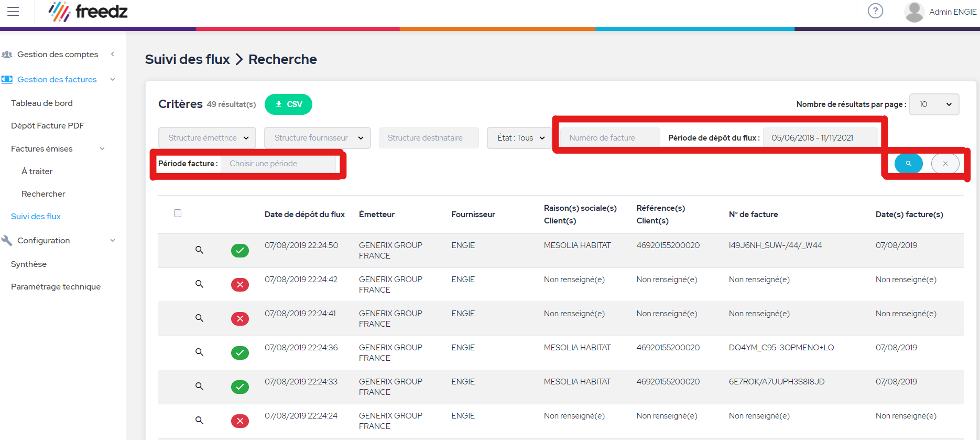Screen dimensions: 980x440
Task: Open the help question mark icon
Action: point(875,11)
